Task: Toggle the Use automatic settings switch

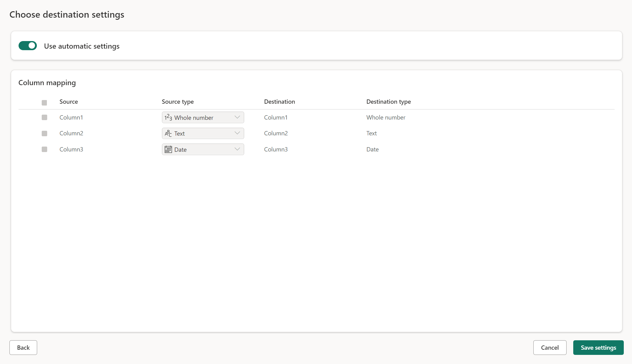Action: point(27,46)
